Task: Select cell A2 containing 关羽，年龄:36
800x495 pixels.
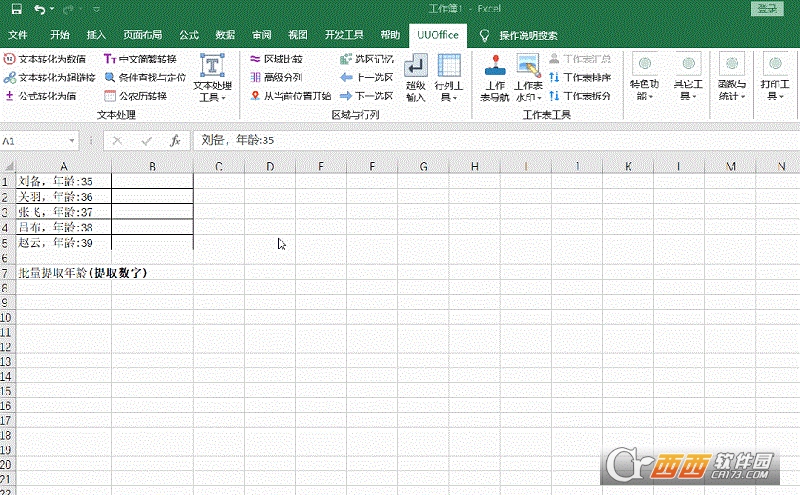Action: click(64, 196)
